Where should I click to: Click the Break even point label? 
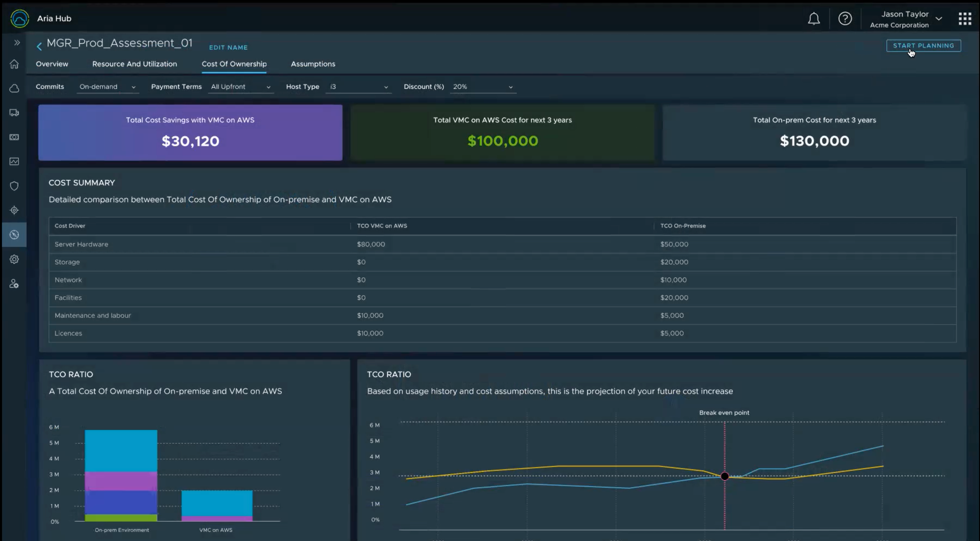(x=724, y=413)
